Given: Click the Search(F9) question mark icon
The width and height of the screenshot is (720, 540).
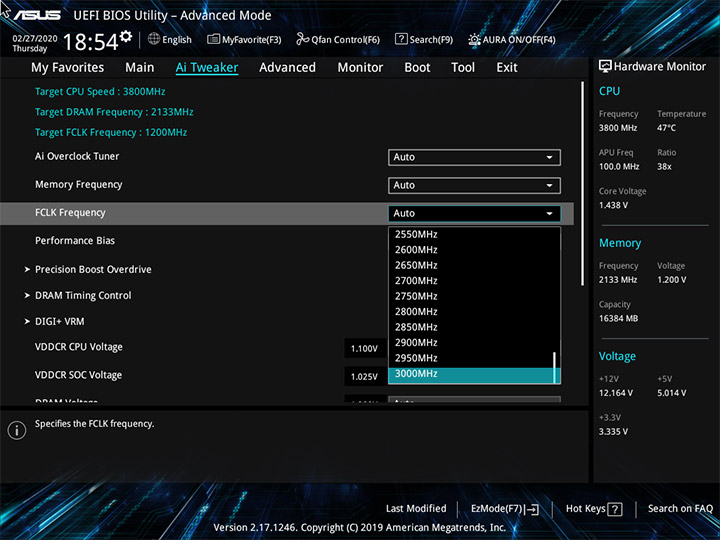Looking at the screenshot, I should click(x=401, y=39).
